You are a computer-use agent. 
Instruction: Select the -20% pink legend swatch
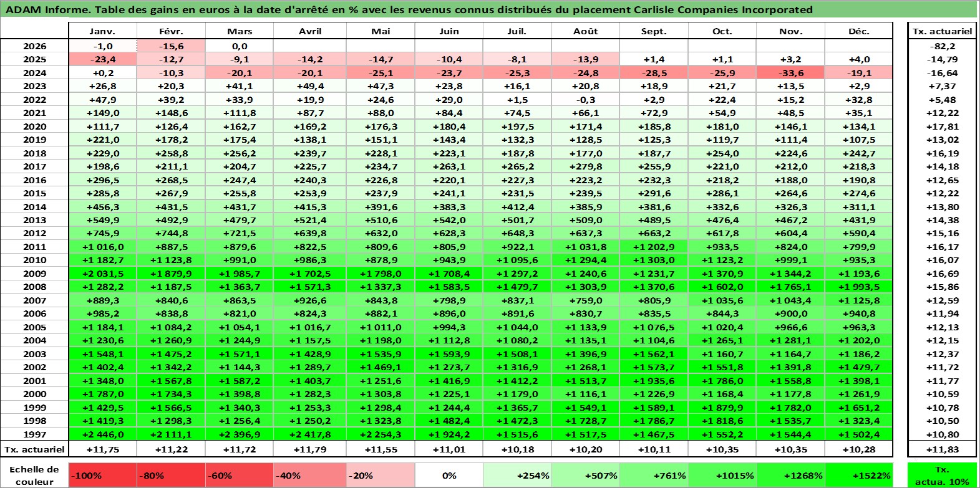click(x=380, y=475)
